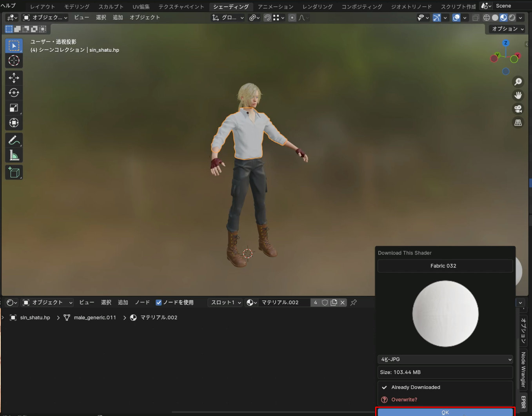The width and height of the screenshot is (532, 416).
Task: Click the OK button
Action: [x=445, y=412]
